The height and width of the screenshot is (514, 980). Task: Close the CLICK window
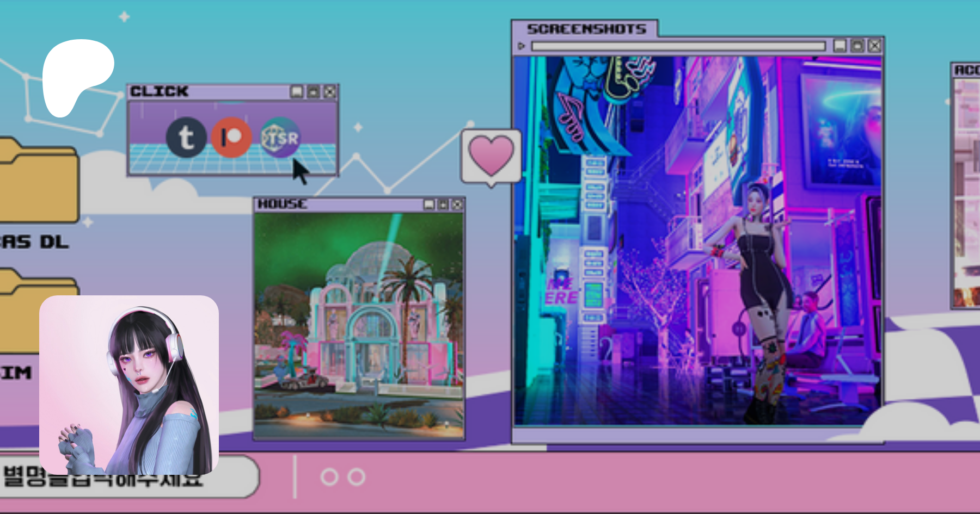point(330,92)
